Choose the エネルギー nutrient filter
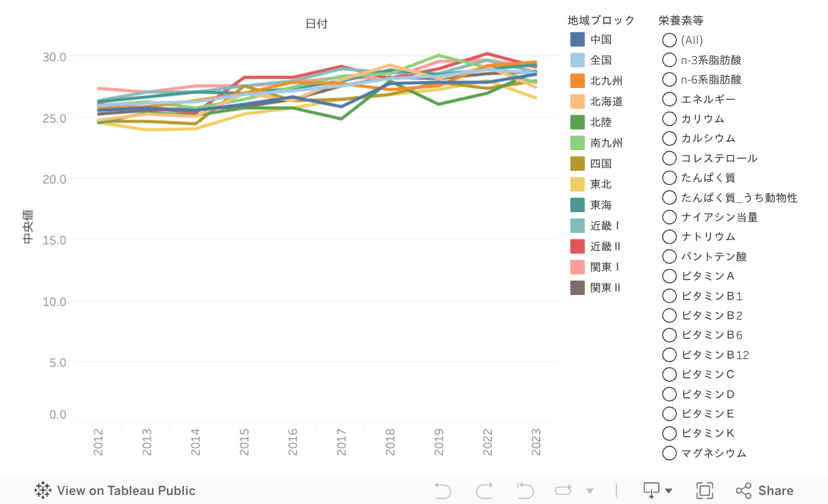Image resolution: width=828 pixels, height=504 pixels. pyautogui.click(x=670, y=99)
